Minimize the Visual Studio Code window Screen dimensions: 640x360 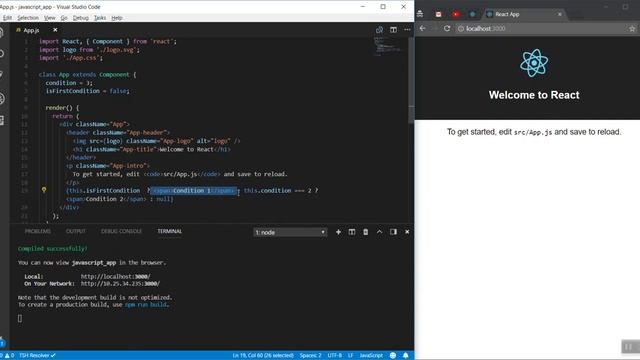(362, 7)
